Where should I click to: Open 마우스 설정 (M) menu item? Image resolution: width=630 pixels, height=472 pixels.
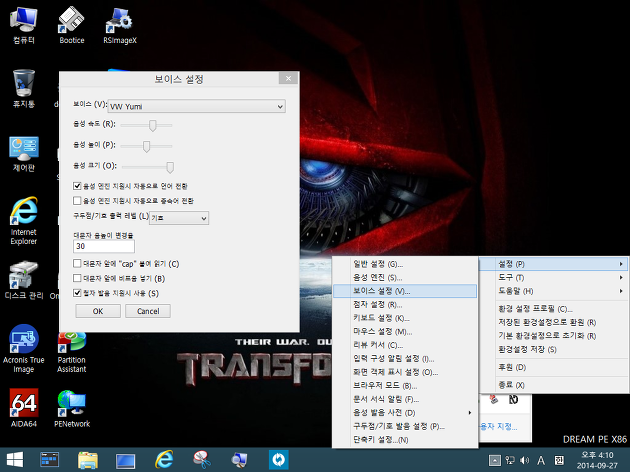[x=405, y=331]
